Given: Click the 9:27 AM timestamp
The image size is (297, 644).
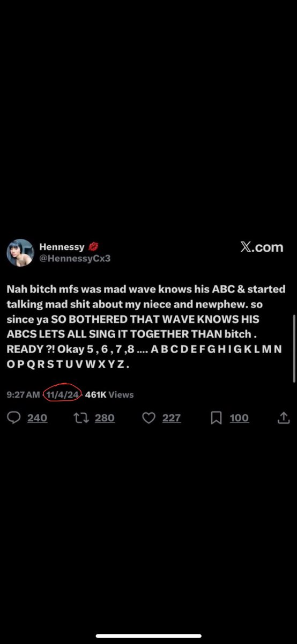Looking at the screenshot, I should pyautogui.click(x=23, y=394).
